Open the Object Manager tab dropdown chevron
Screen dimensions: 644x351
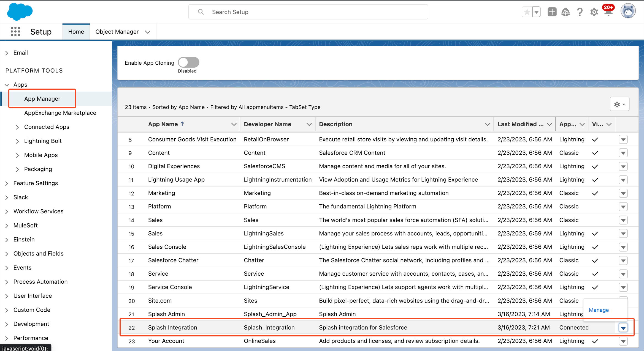(148, 32)
